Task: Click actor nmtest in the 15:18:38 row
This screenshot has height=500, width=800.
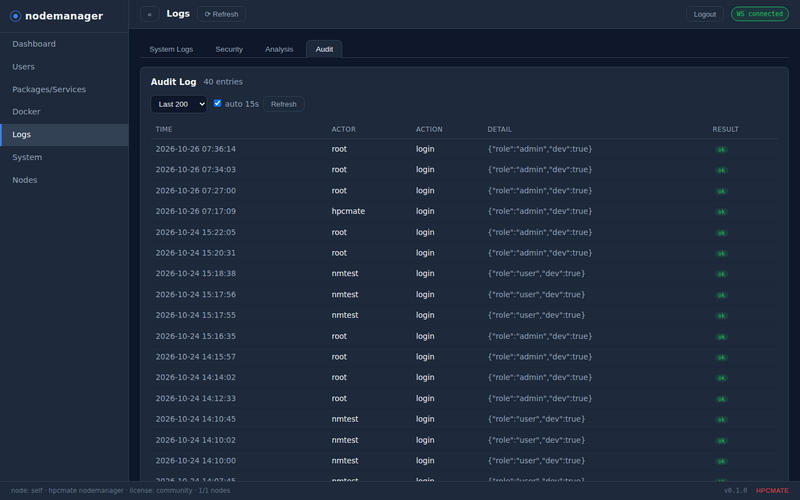Action: [345, 273]
